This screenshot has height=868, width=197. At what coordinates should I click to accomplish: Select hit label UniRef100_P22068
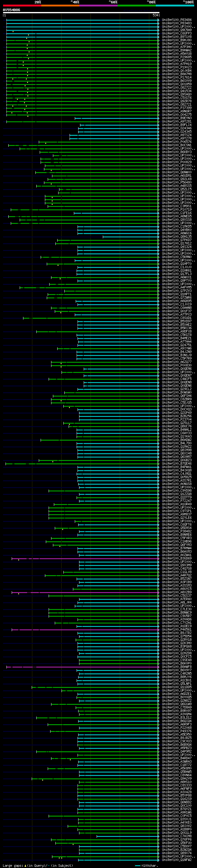(177, 728)
